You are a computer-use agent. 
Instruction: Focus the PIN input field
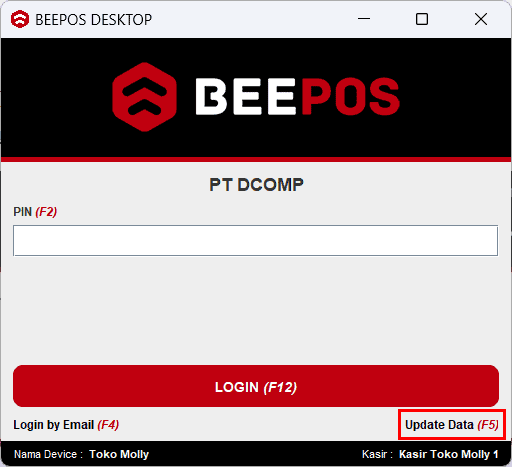pos(256,240)
